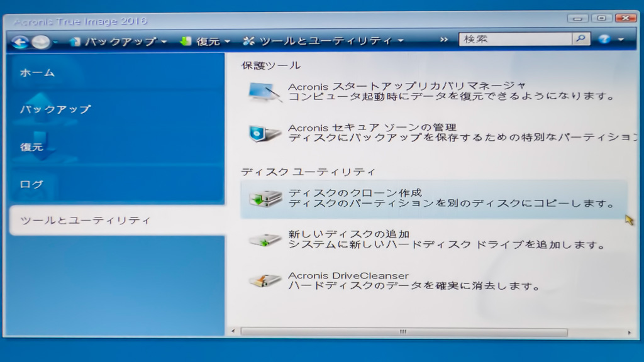The height and width of the screenshot is (362, 644).
Task: Open Acronis セキュア ゾーンの管理
Action: click(x=372, y=128)
